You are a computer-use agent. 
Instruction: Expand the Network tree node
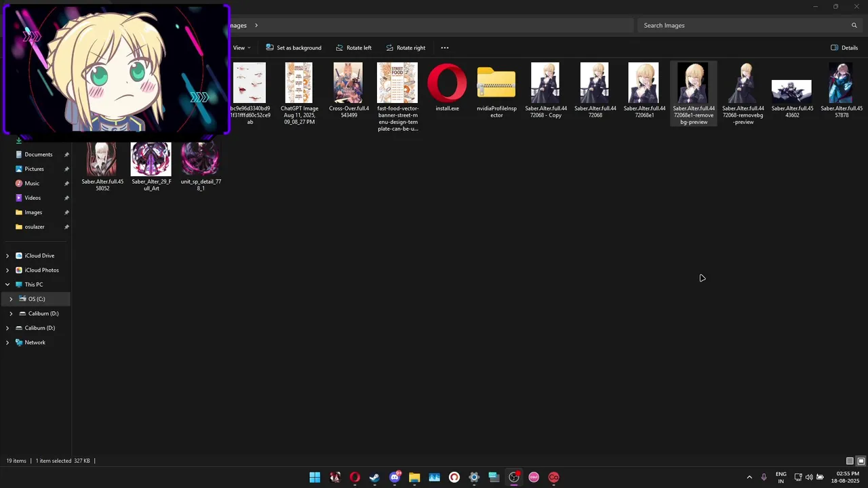7,342
